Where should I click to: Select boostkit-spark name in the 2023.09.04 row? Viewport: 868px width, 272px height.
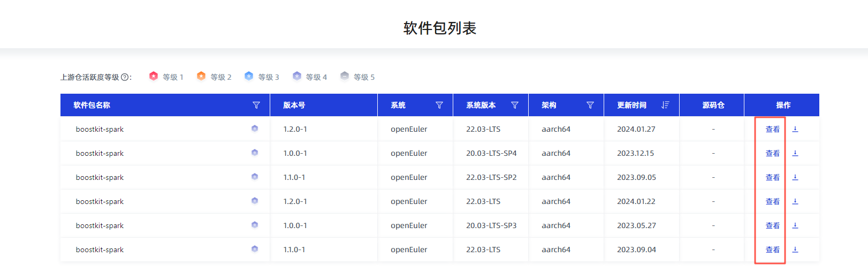point(100,250)
